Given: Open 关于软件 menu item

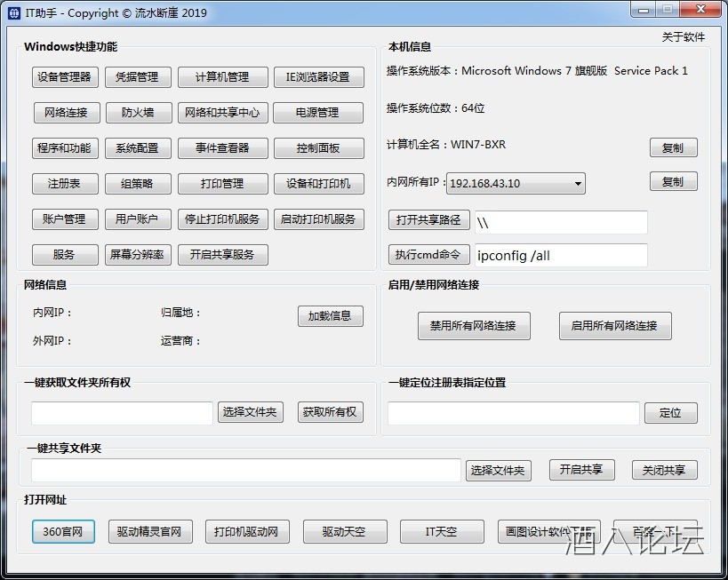Looking at the screenshot, I should (x=683, y=37).
